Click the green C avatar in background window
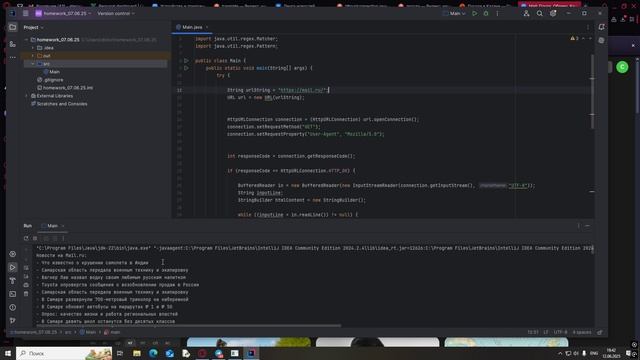 click(622, 67)
